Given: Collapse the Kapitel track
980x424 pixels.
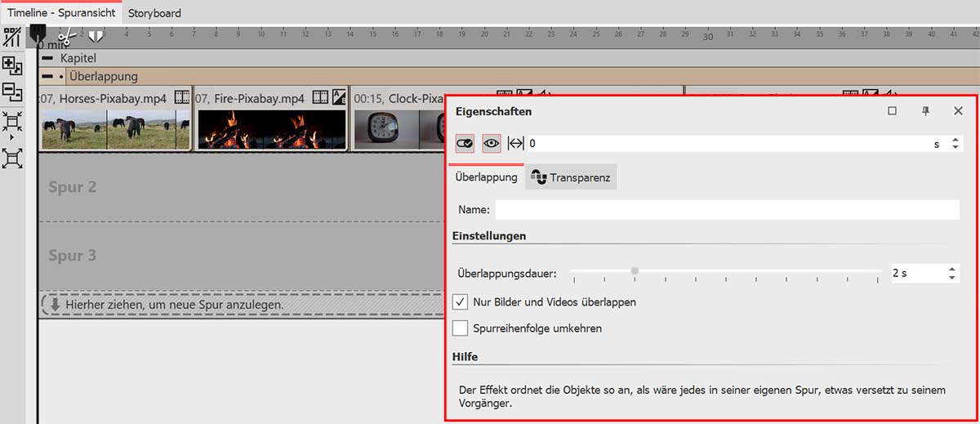Looking at the screenshot, I should pyautogui.click(x=48, y=59).
